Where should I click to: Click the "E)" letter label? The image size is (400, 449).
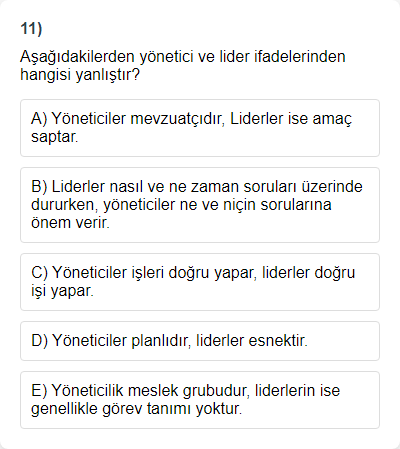(39, 391)
